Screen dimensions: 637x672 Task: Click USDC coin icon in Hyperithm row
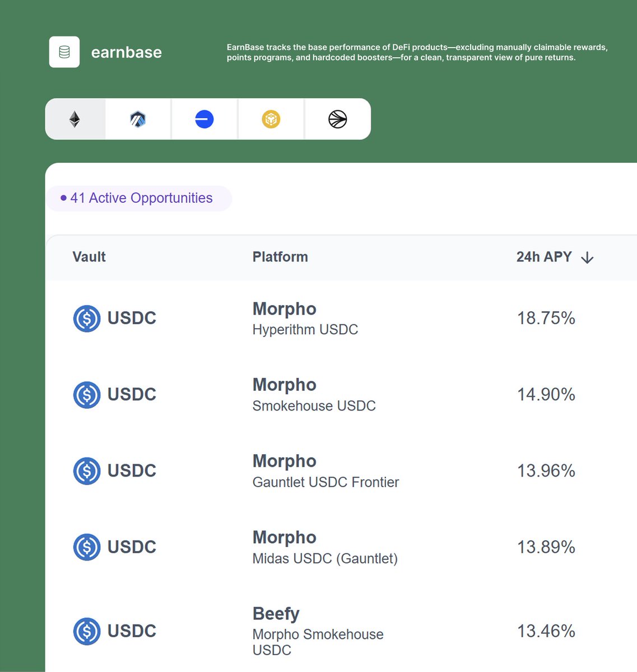click(x=87, y=319)
